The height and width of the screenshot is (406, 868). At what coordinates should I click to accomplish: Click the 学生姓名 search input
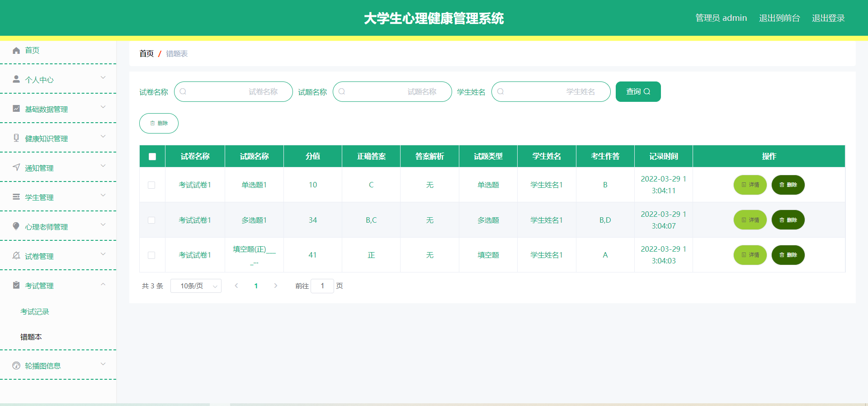click(551, 91)
